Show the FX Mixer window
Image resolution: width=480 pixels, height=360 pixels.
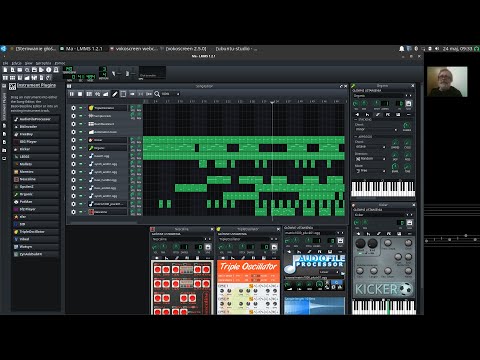(34, 78)
